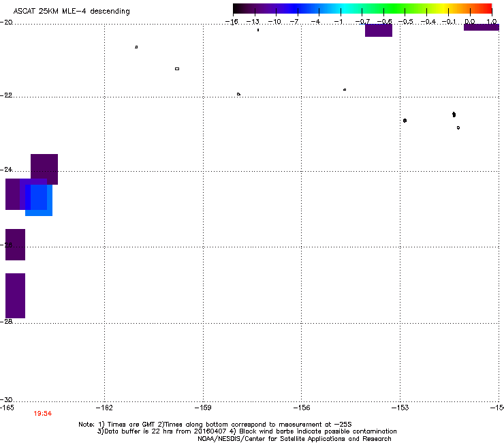Viewport: 504px width, 443px height.
Task: Select the 1.0 colorbar label
Action: tap(492, 22)
